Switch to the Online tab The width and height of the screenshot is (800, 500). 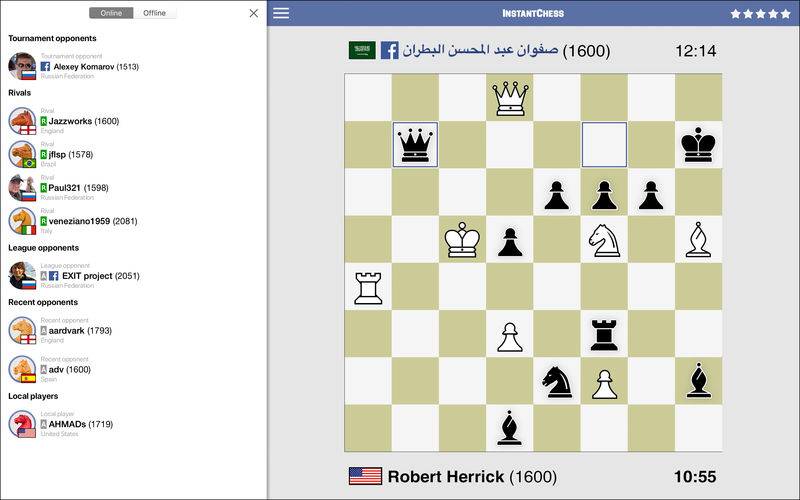[x=111, y=13]
